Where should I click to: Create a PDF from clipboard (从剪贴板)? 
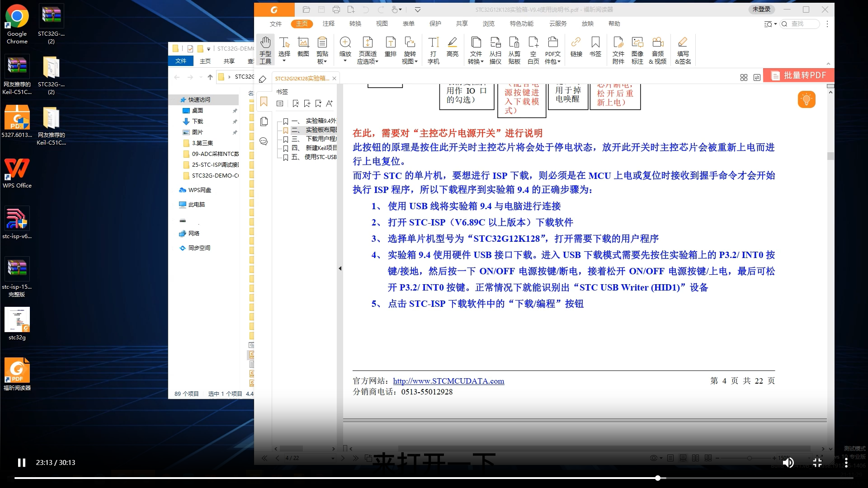(x=514, y=50)
